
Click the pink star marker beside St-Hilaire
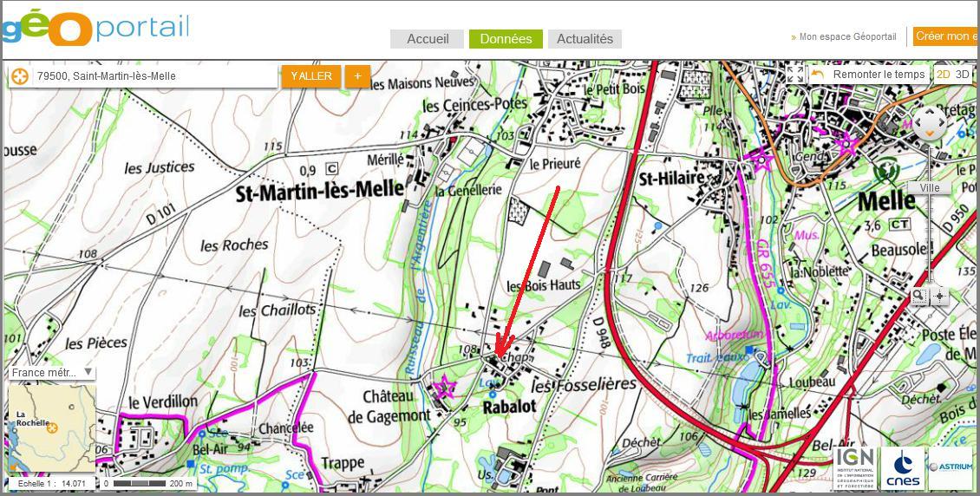pos(760,160)
